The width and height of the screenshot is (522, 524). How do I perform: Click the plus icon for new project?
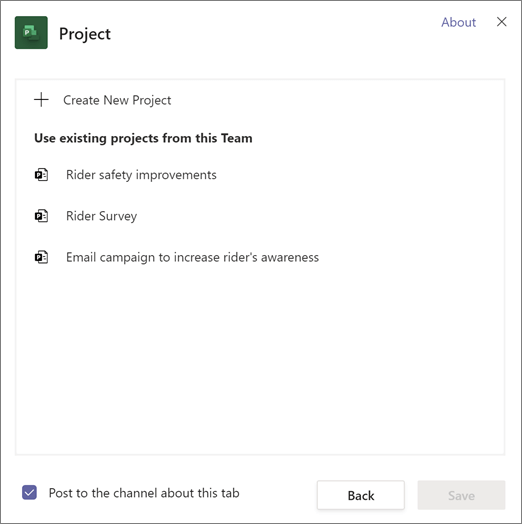coord(41,100)
